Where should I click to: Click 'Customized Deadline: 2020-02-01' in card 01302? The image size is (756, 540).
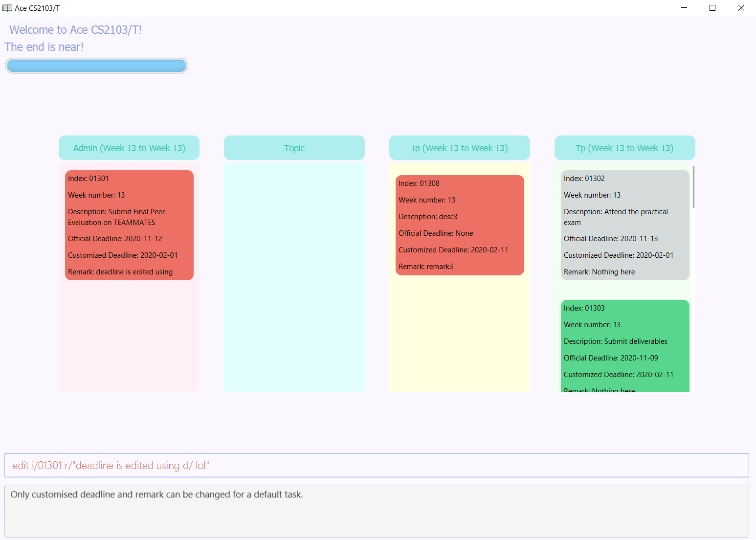point(619,255)
